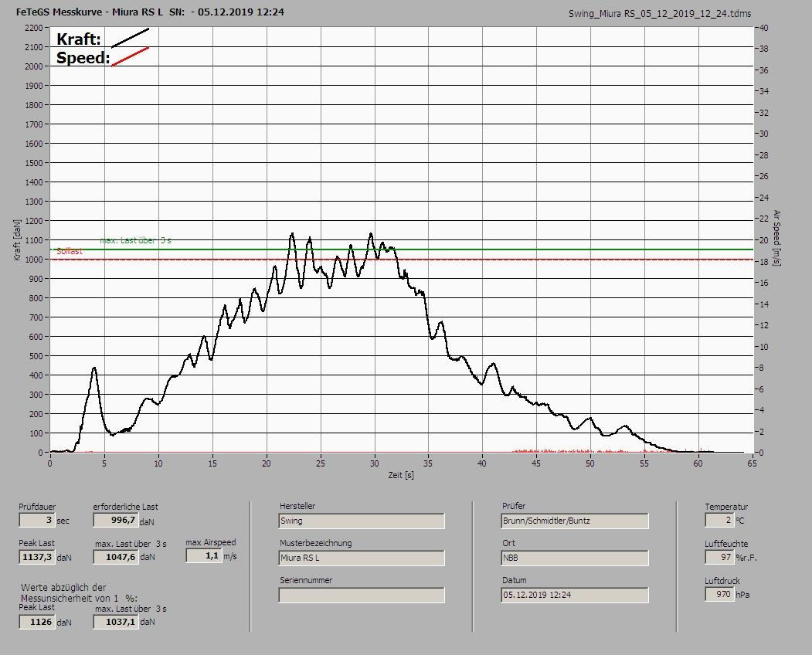Click the Temperatur value field
Screen dimensions: 812x655
pos(719,520)
